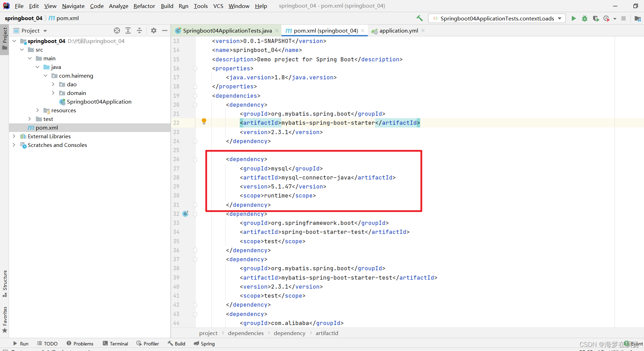Collapse the java folder
This screenshot has height=351, width=644.
pos(37,67)
